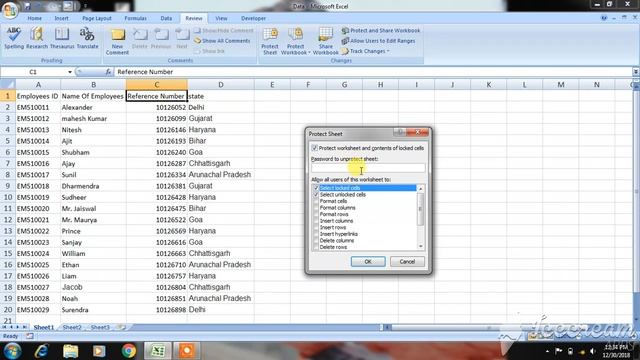
Task: Check the Format cells permission
Action: [x=316, y=201]
